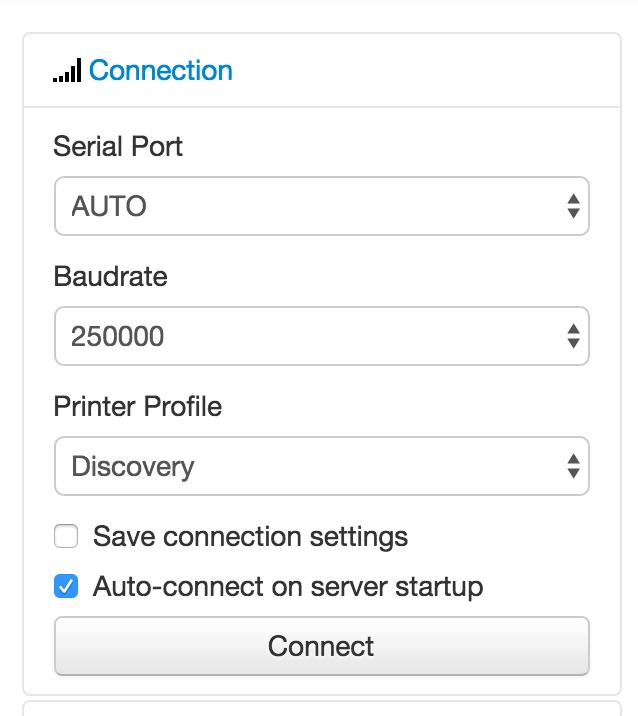
Task: Enable the Save connection settings checkbox
Action: tap(66, 536)
